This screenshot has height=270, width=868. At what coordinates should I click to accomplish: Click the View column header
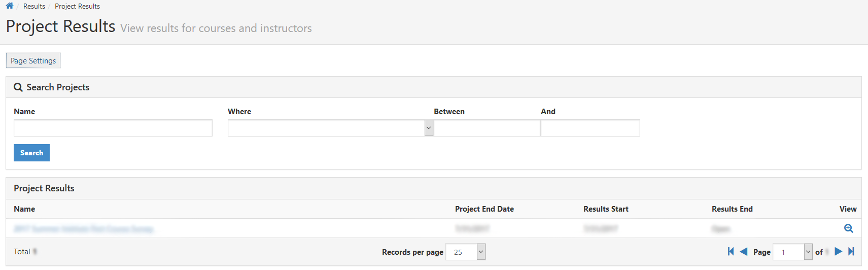pos(848,209)
